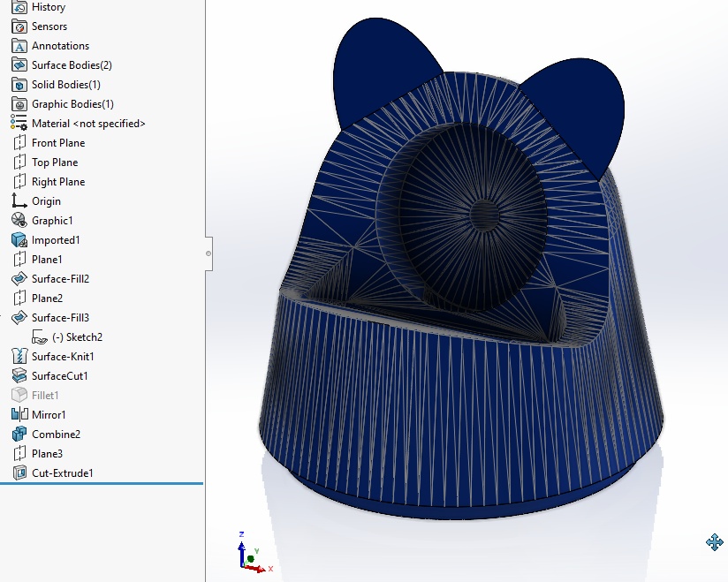This screenshot has width=728, height=582.
Task: Select the Origin label
Action: point(47,201)
